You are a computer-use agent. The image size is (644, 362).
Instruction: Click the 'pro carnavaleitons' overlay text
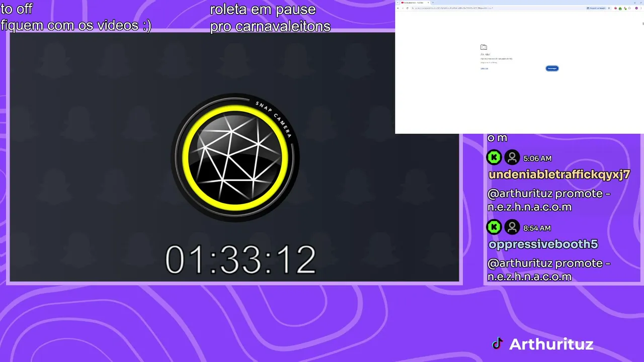(x=270, y=26)
